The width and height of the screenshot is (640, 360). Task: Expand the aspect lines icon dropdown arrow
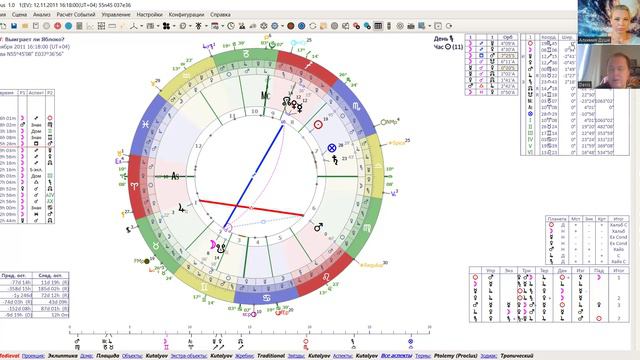(x=142, y=26)
